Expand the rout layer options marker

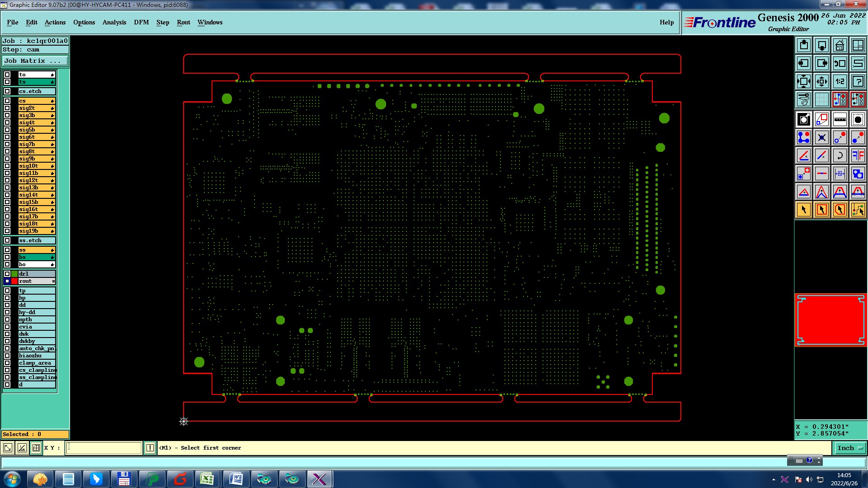[53, 281]
